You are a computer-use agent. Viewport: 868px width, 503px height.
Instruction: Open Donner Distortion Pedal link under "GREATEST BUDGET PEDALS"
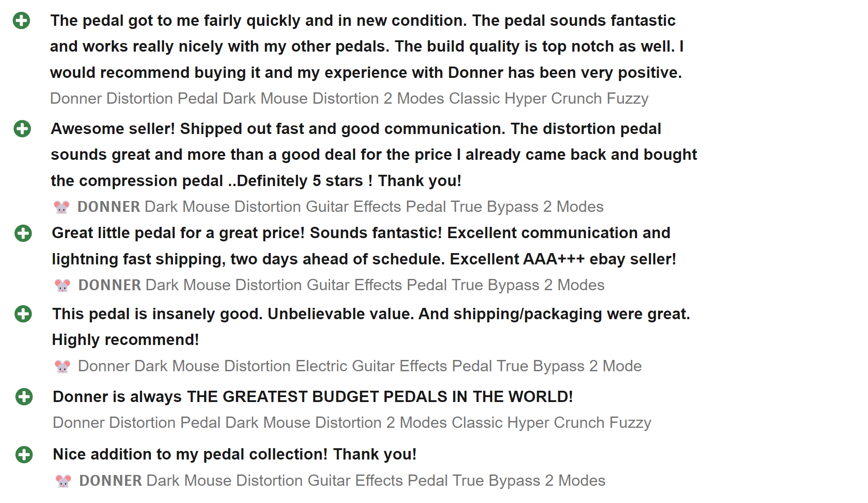click(x=352, y=422)
